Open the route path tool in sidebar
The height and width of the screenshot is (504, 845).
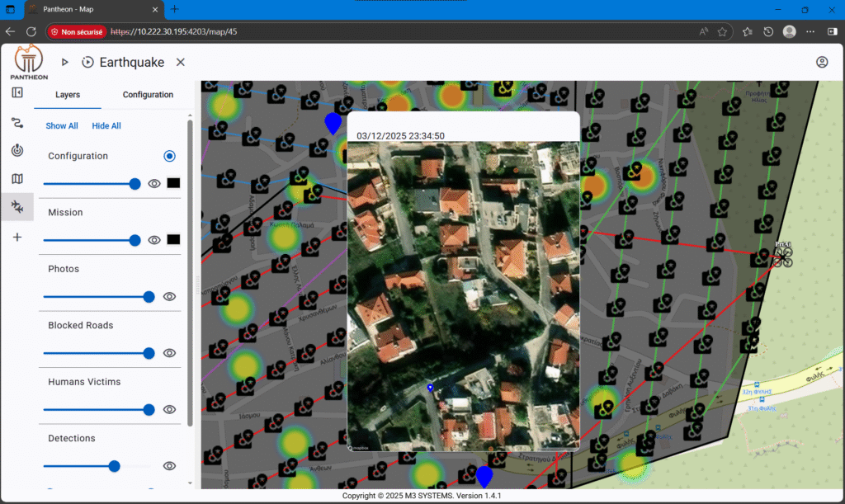(x=17, y=122)
